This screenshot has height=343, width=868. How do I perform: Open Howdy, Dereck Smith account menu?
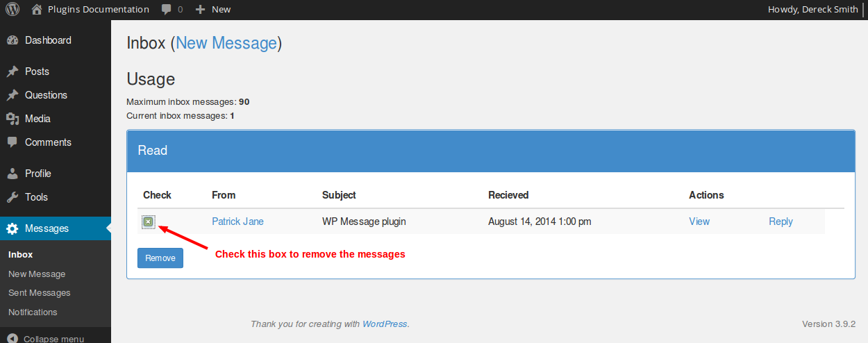pyautogui.click(x=812, y=10)
